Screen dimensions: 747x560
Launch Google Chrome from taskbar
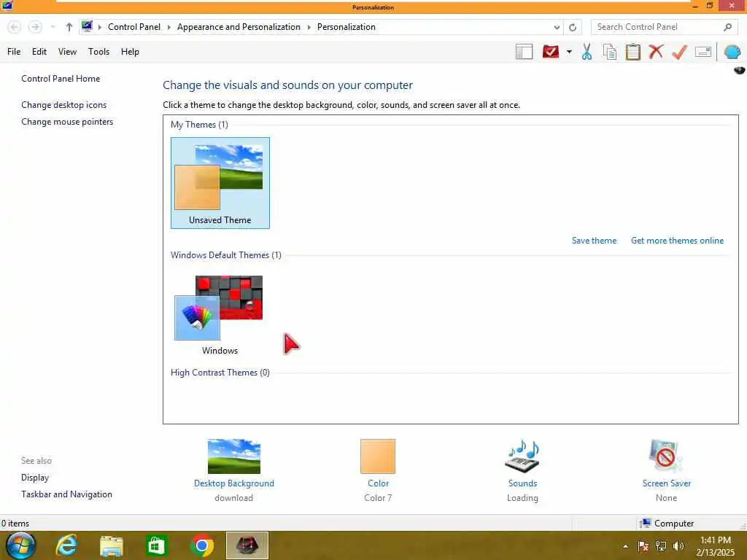[201, 545]
